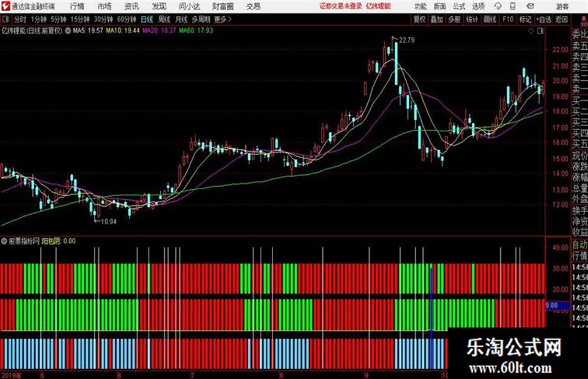Open the 公式 menu
Screen dimensions: 588x379
(x=459, y=6)
